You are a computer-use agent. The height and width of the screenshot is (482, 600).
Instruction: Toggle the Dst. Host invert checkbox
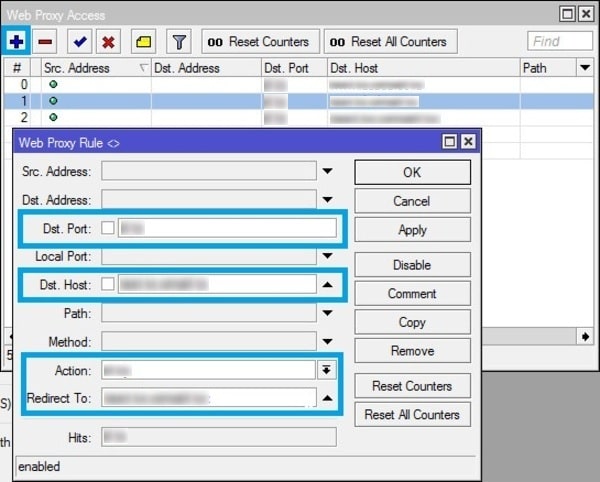tap(107, 285)
